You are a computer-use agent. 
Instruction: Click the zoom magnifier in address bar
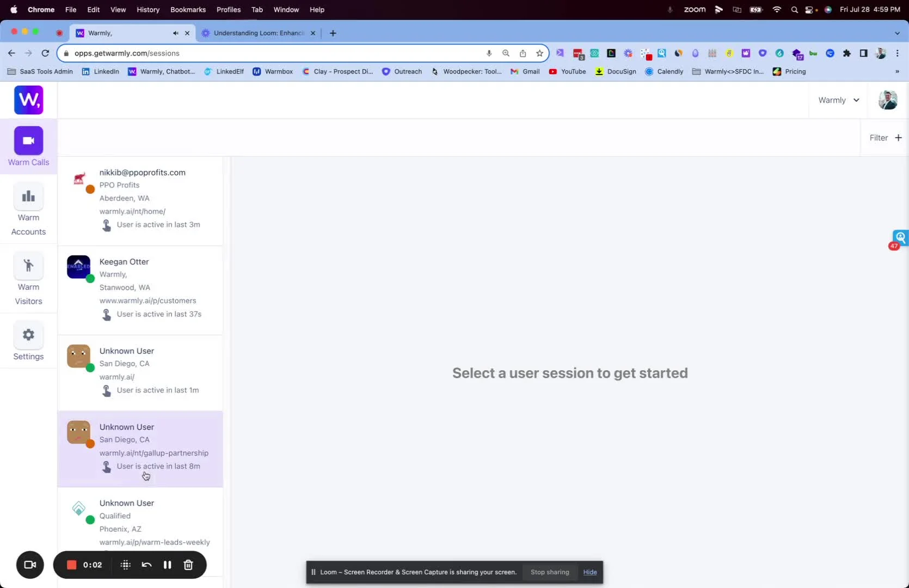pyautogui.click(x=506, y=53)
